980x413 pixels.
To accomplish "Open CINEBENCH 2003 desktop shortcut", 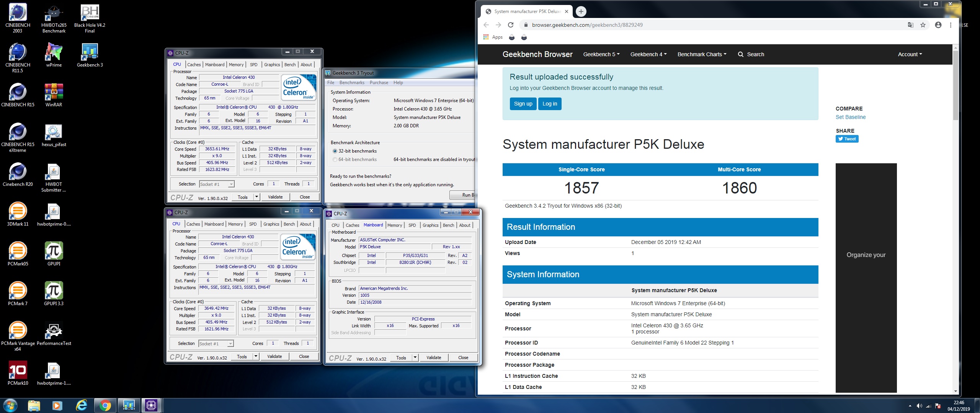I will (18, 18).
